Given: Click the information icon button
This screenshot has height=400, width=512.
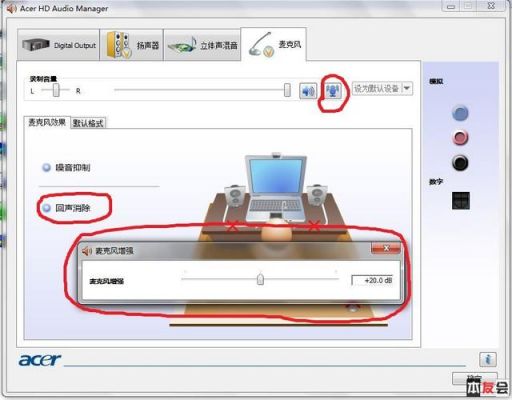Looking at the screenshot, I should [x=488, y=359].
